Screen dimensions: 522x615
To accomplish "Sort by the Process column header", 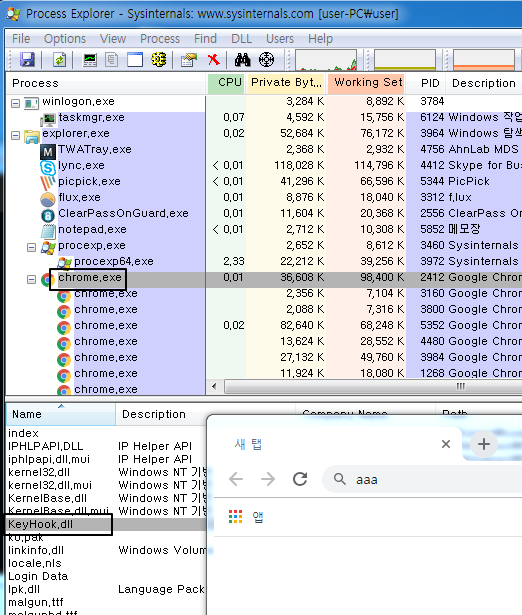I will [x=106, y=83].
